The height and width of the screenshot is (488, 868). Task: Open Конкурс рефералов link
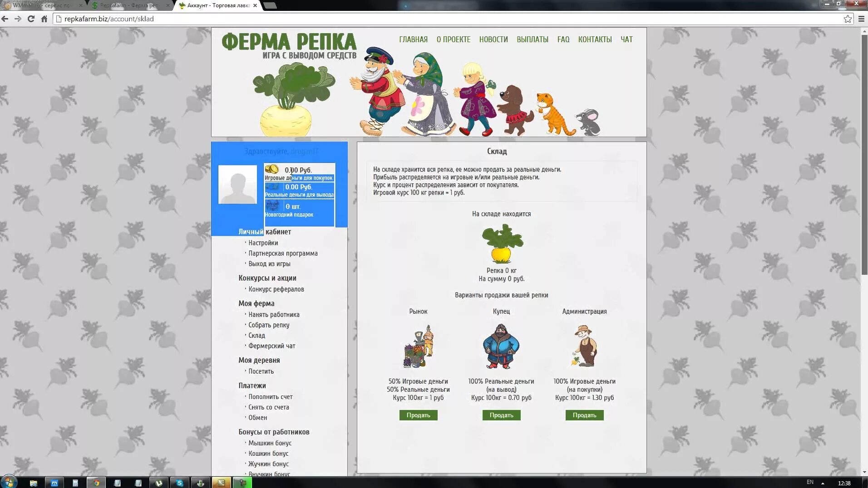point(276,289)
